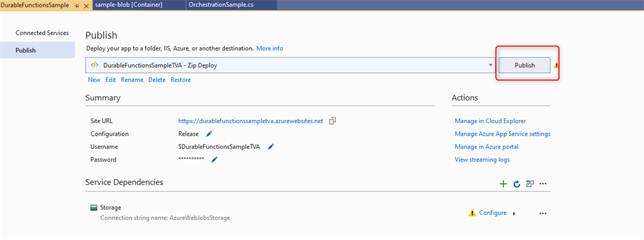Screen dimensions: 644x240
Task: Select Connected Services in the sidebar
Action: [x=42, y=33]
